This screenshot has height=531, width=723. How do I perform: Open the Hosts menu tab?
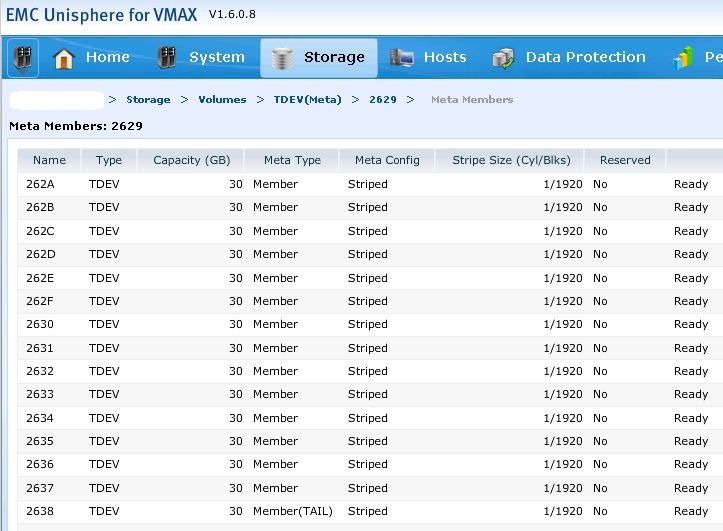(x=444, y=58)
